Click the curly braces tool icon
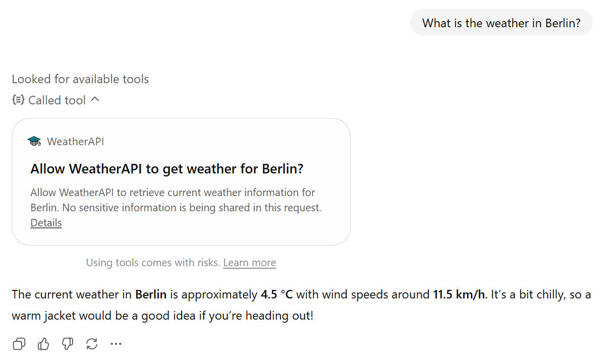This screenshot has width=614, height=364. click(18, 100)
